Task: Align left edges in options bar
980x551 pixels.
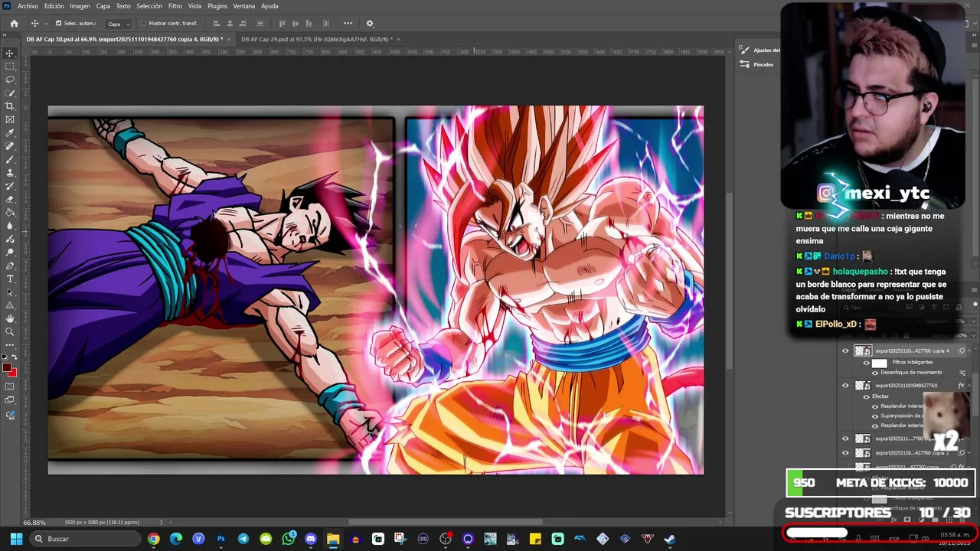Action: pos(217,24)
